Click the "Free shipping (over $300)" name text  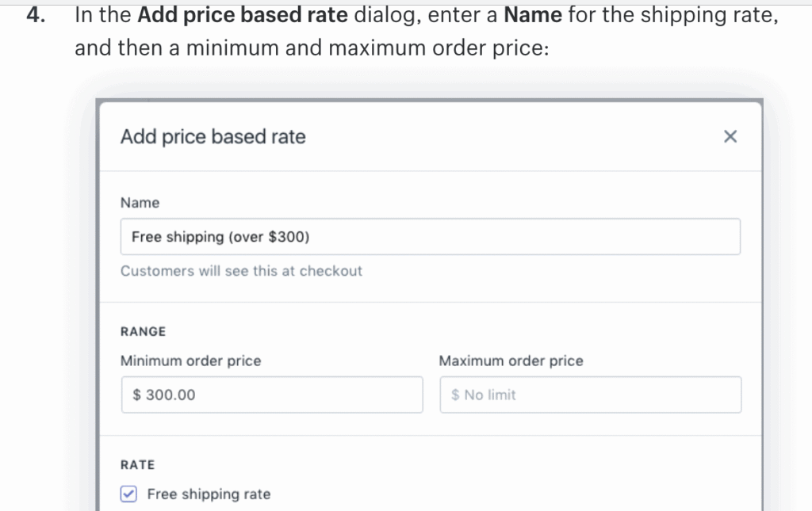pyautogui.click(x=220, y=237)
